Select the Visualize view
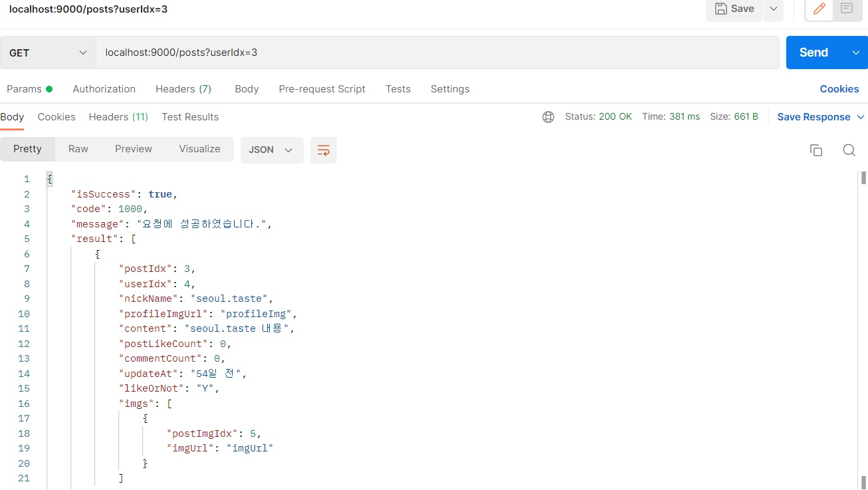 coord(199,149)
